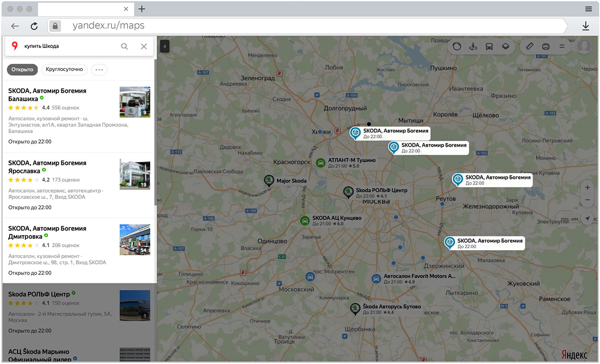Select Автосалон Favorit Motors map marker
600x364 pixels.
[x=376, y=279]
